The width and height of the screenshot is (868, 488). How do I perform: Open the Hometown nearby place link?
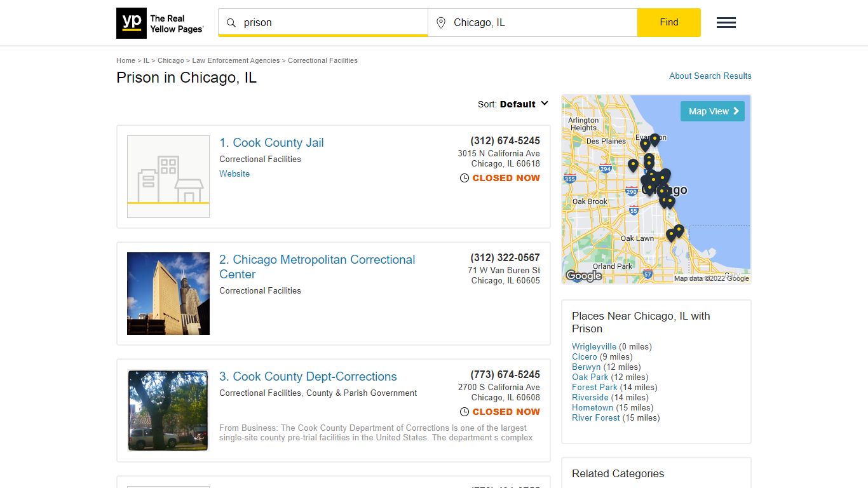coord(593,407)
